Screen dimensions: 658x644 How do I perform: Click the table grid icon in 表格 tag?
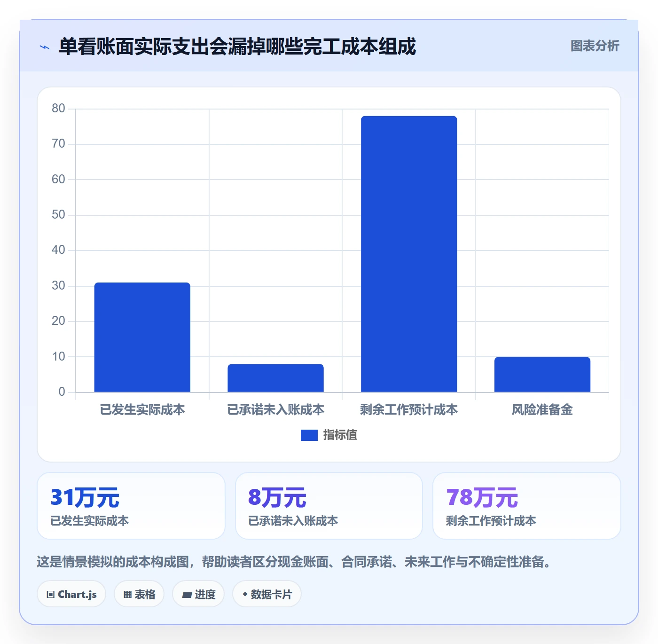[x=127, y=595]
